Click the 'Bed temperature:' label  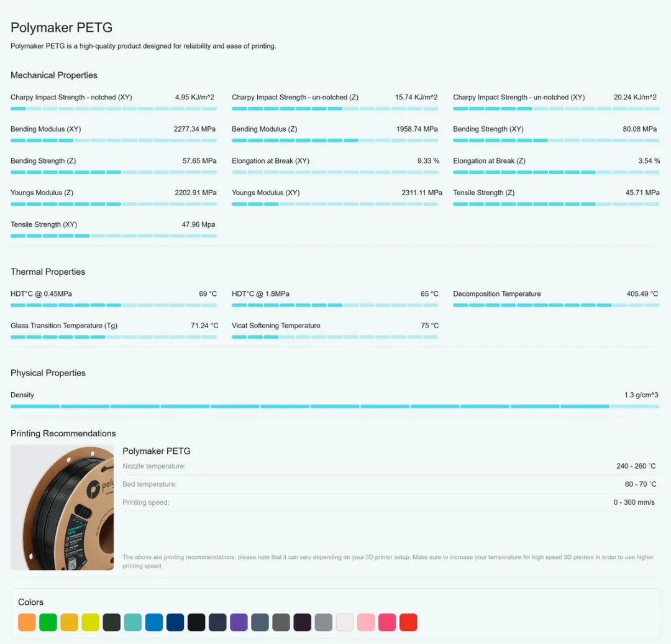point(149,484)
